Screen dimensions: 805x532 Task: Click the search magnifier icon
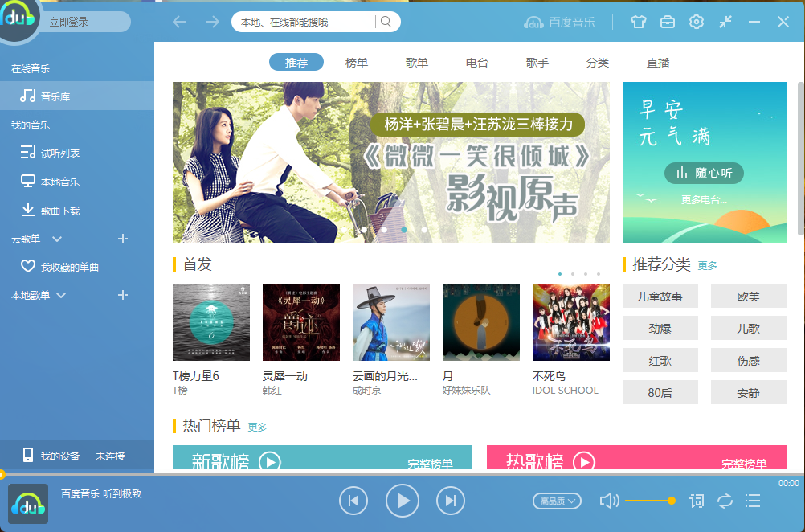click(x=386, y=22)
